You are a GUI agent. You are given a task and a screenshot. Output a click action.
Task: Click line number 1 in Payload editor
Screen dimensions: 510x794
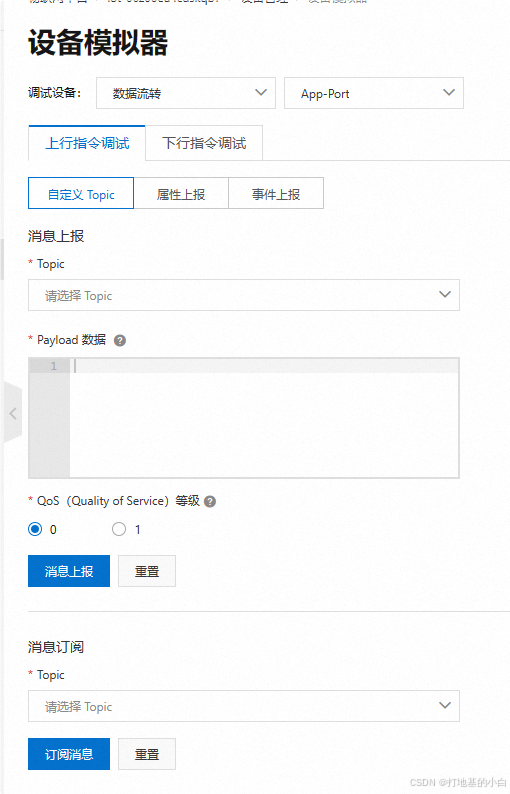pyautogui.click(x=54, y=366)
